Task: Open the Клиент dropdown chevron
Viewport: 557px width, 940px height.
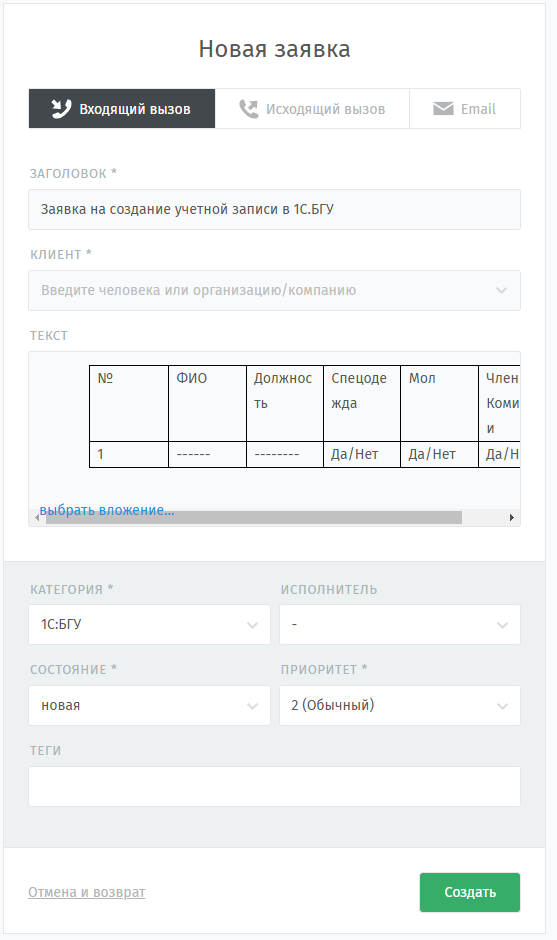Action: point(501,291)
